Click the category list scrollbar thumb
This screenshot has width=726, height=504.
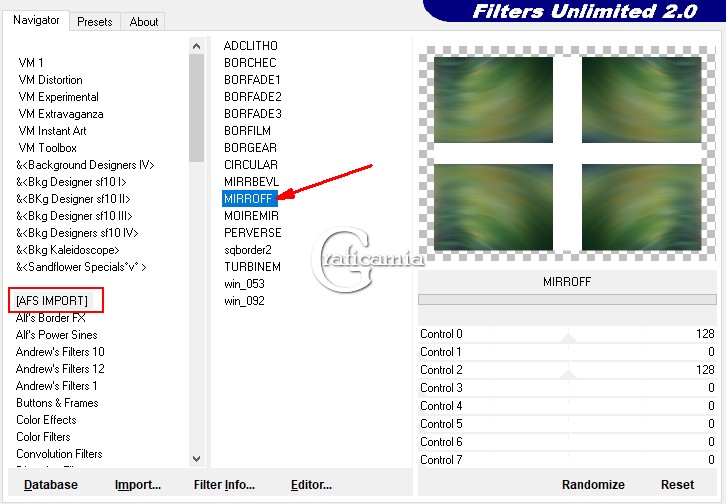point(196,108)
